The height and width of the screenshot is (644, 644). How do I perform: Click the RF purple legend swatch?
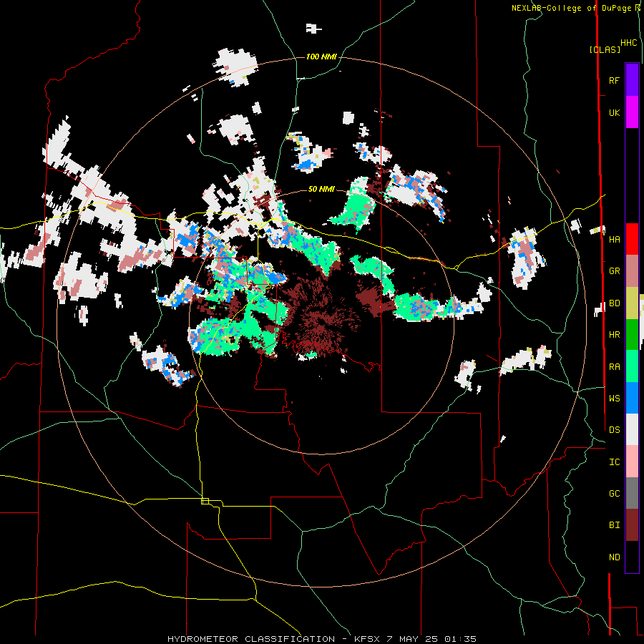632,80
